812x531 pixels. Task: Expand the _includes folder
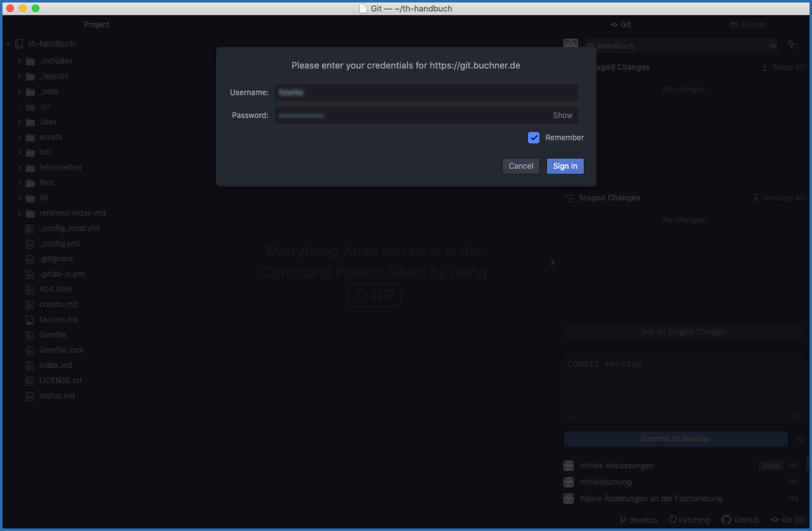pyautogui.click(x=20, y=61)
